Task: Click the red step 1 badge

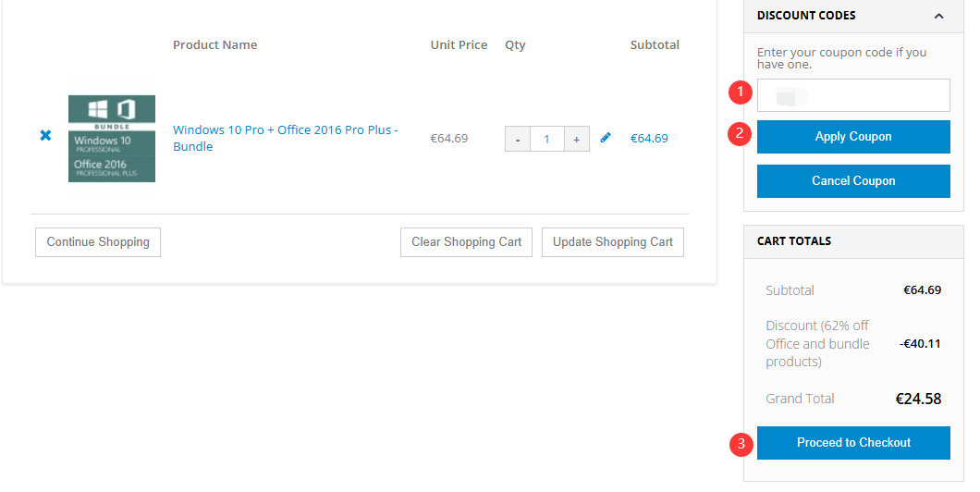Action: point(739,92)
